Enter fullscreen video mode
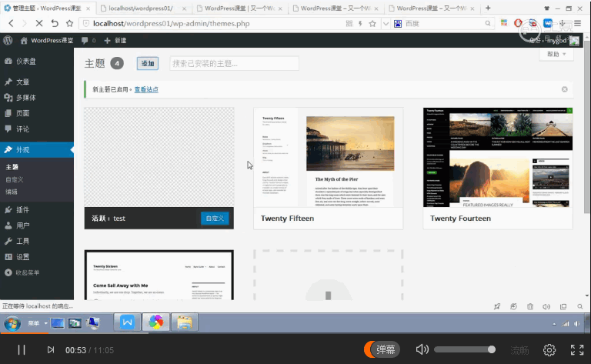The width and height of the screenshot is (591, 364). 577,350
